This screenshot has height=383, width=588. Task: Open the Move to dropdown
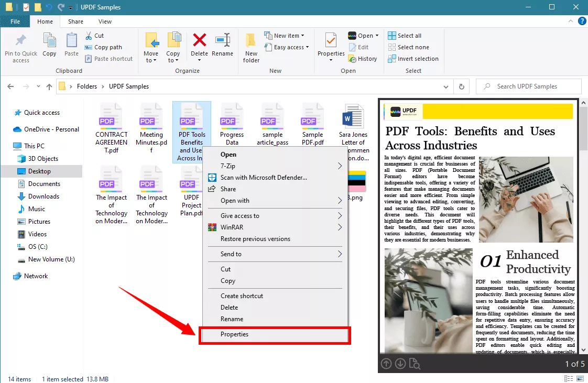click(x=151, y=47)
